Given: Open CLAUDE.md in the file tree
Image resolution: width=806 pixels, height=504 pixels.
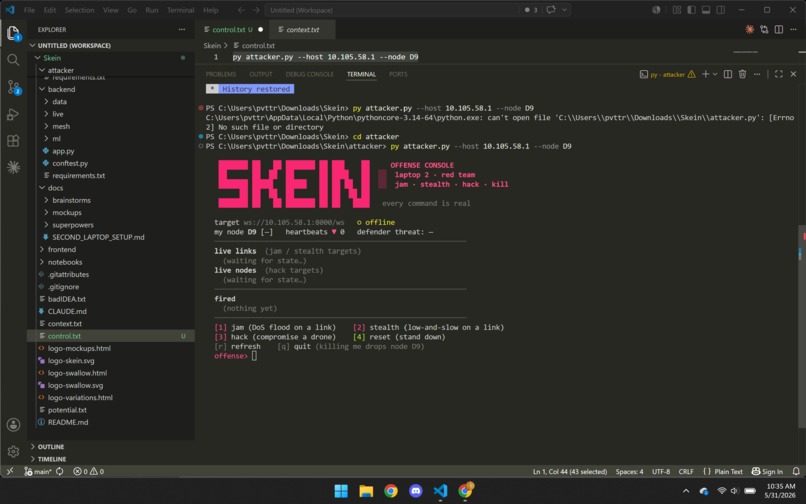Looking at the screenshot, I should [67, 311].
